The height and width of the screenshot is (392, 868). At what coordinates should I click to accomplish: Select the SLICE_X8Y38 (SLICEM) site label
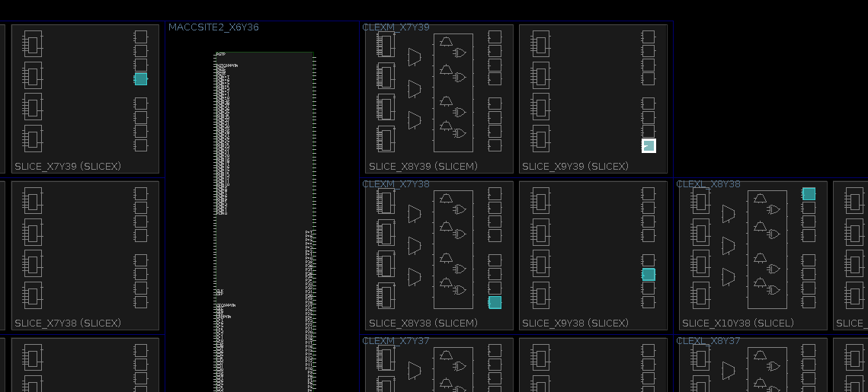(423, 323)
